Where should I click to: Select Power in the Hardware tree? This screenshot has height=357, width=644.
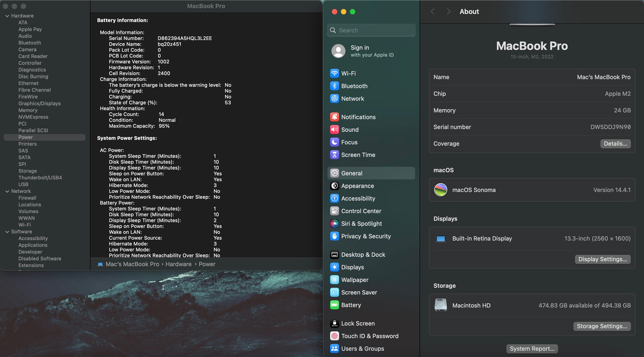point(44,137)
